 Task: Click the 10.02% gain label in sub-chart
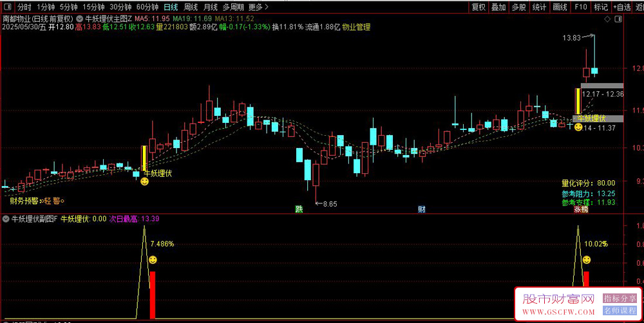click(596, 244)
